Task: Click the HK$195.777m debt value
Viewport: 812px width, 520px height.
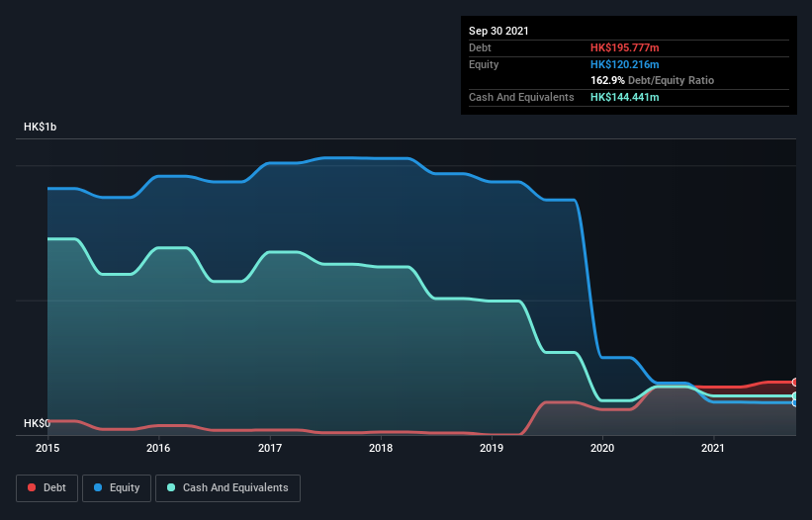Action: [624, 47]
